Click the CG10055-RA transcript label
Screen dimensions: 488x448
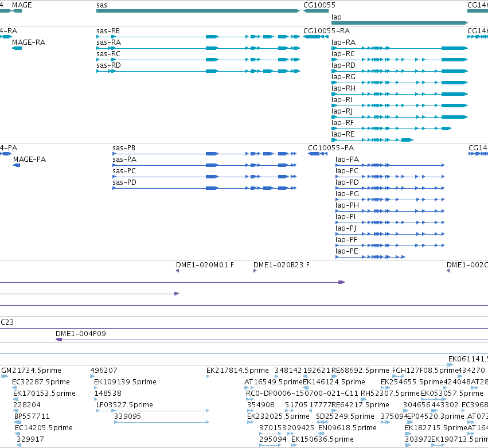pyautogui.click(x=326, y=31)
